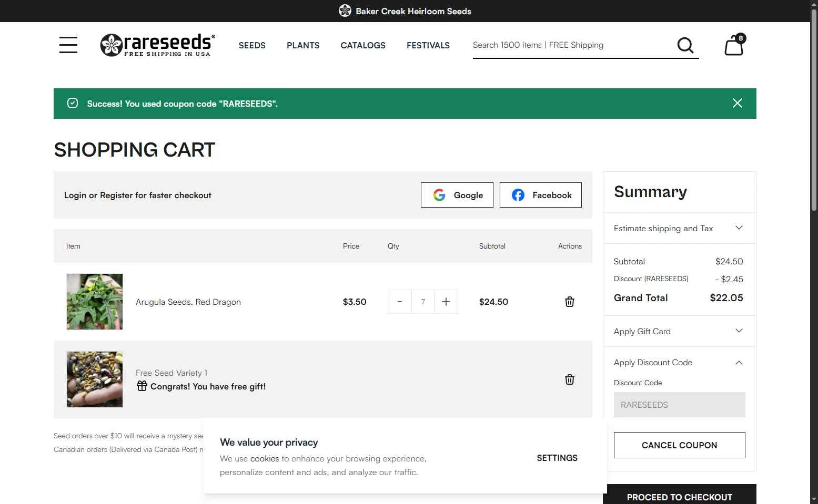Click the RARESEEDS discount code field
Viewport: 818px width, 504px height.
(679, 405)
